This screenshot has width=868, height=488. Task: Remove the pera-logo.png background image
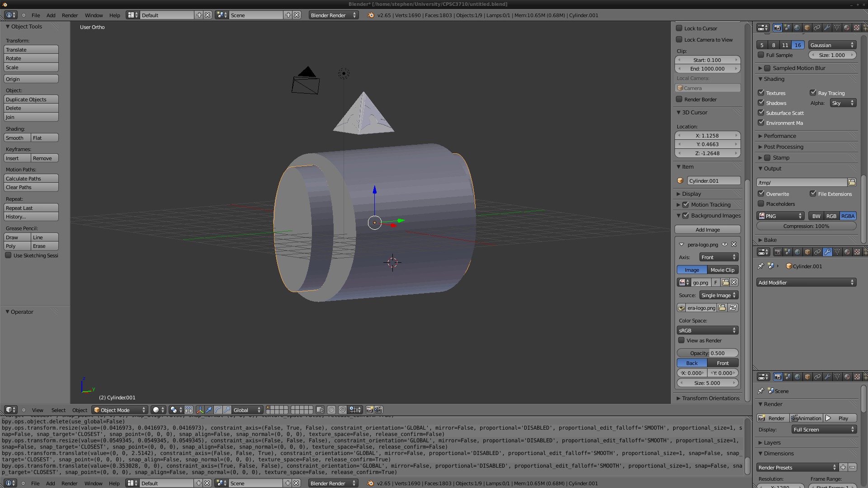tap(734, 244)
